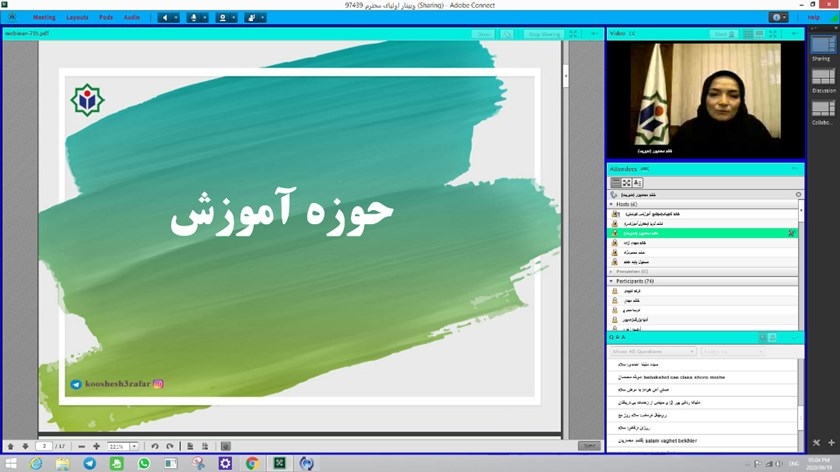Open the Meeting menu
Viewport: 840px width, 472px height.
point(44,17)
